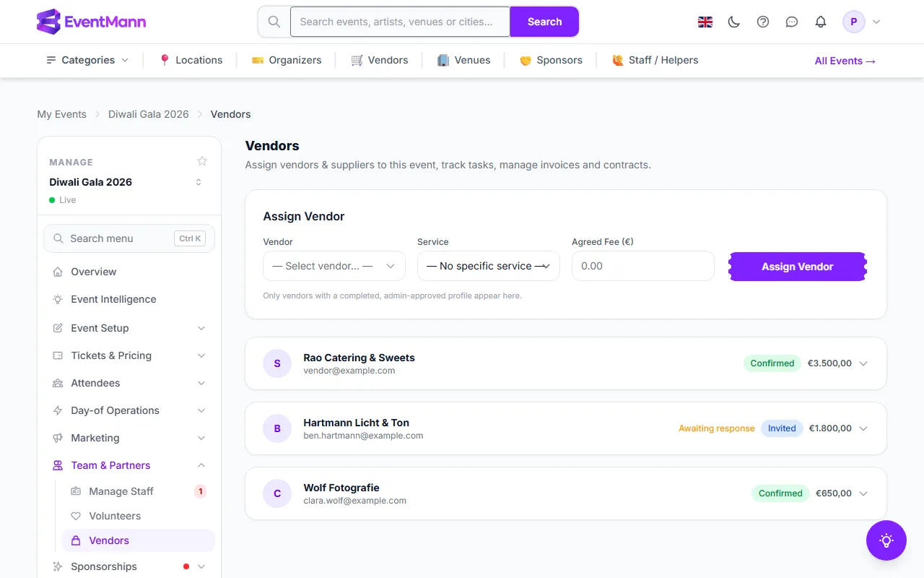Viewport: 924px width, 578px height.
Task: Open the Categories menu
Action: pos(87,60)
